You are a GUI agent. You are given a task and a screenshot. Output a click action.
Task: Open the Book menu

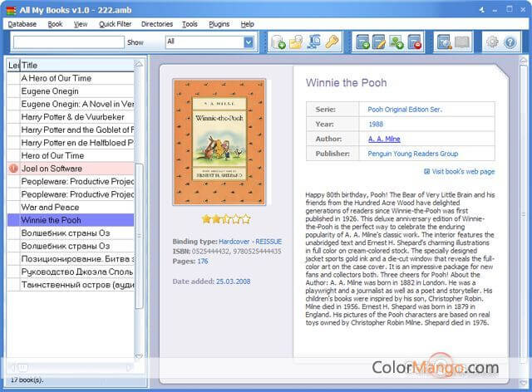(55, 24)
